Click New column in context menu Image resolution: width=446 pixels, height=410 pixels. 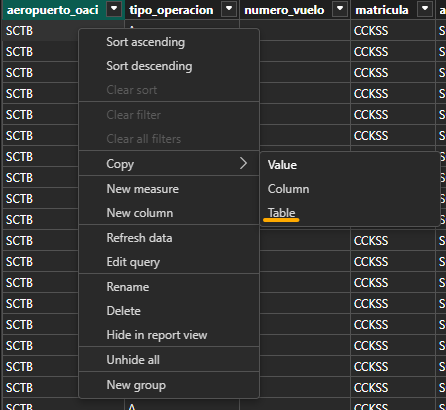(x=169, y=213)
